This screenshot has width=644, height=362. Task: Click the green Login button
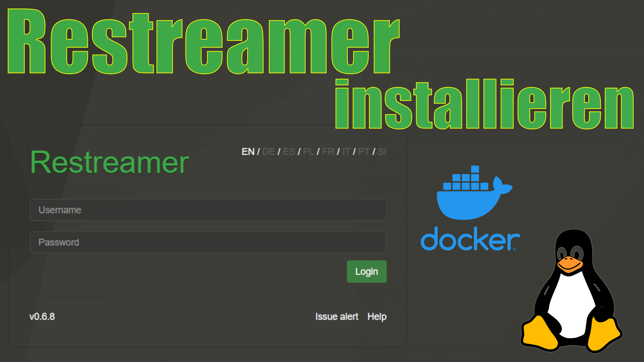tap(367, 271)
